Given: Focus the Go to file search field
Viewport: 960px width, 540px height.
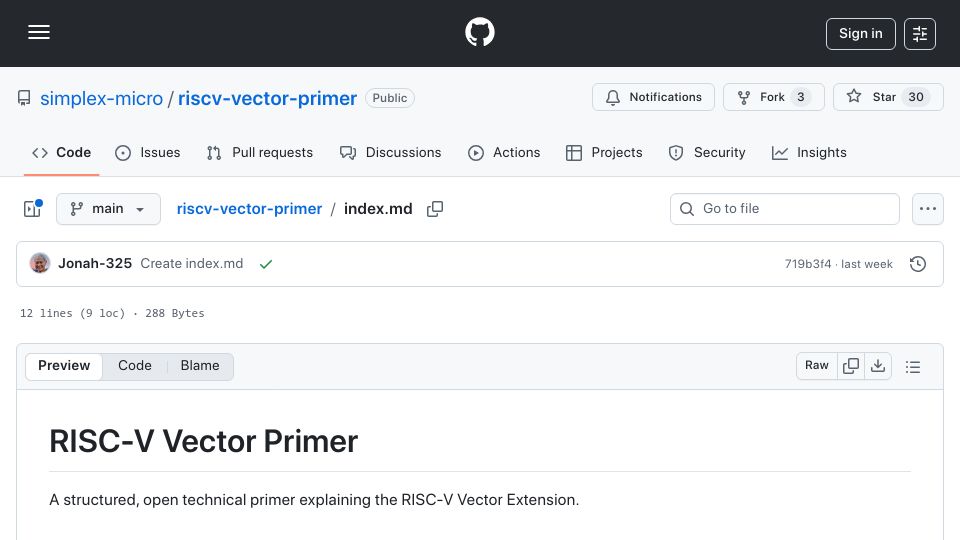Looking at the screenshot, I should [785, 209].
